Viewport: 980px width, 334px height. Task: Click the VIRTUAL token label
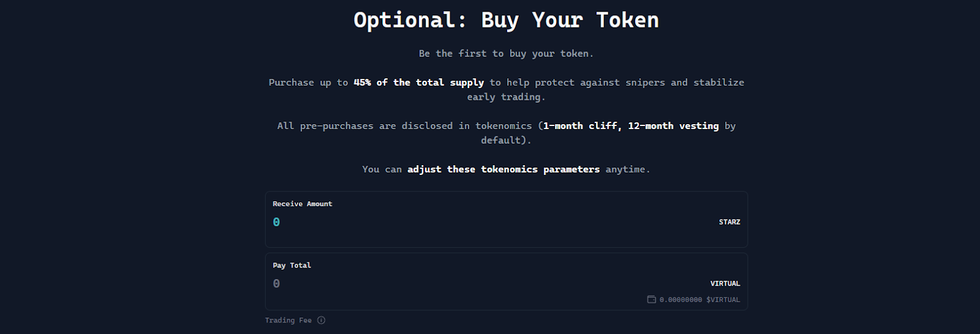click(725, 284)
